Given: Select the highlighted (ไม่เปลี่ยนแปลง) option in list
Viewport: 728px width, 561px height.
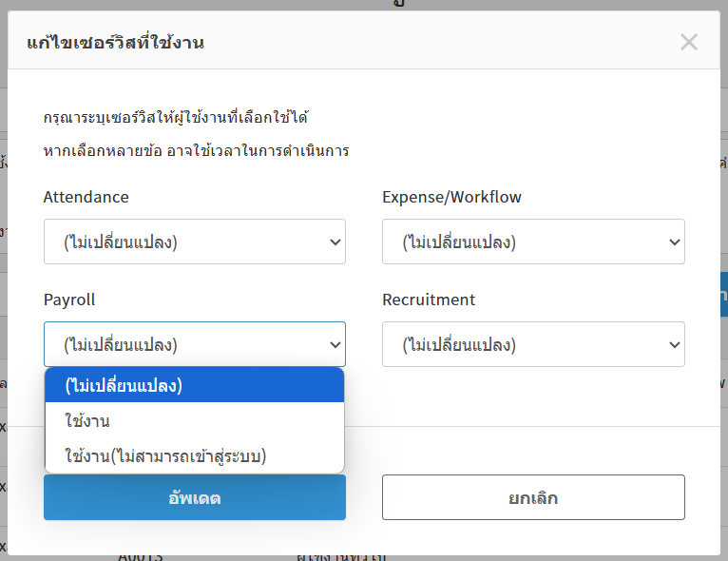Looking at the screenshot, I should (x=194, y=385).
